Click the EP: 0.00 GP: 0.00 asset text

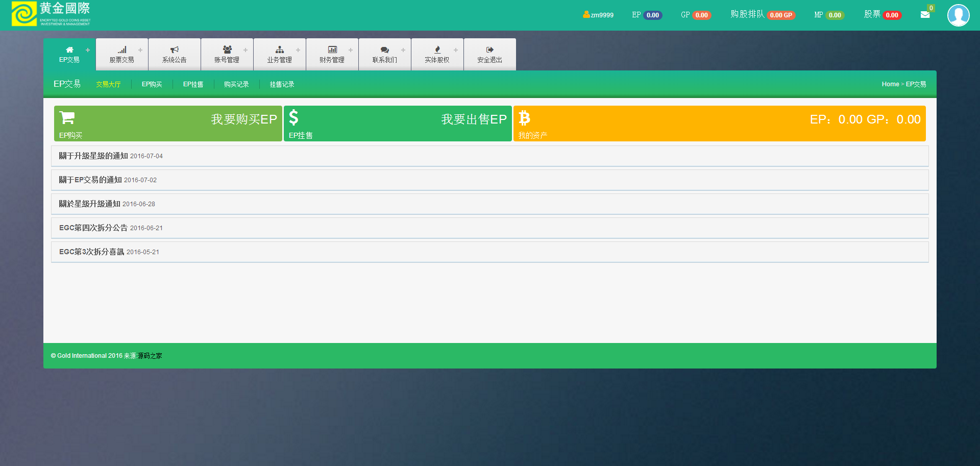[x=865, y=119]
